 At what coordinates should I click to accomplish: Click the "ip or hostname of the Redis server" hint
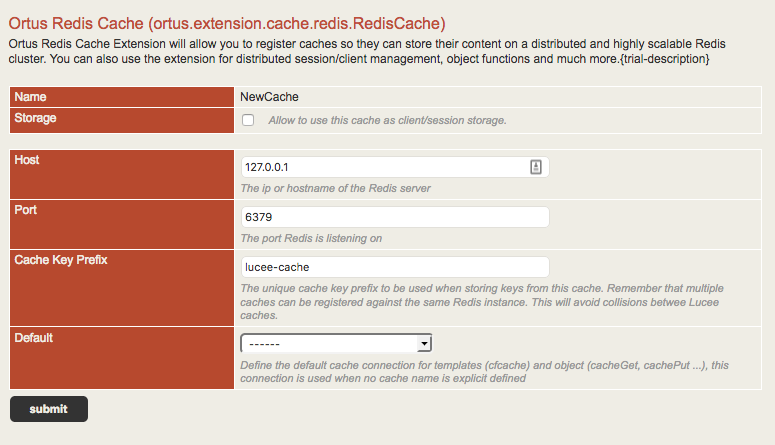click(x=336, y=188)
